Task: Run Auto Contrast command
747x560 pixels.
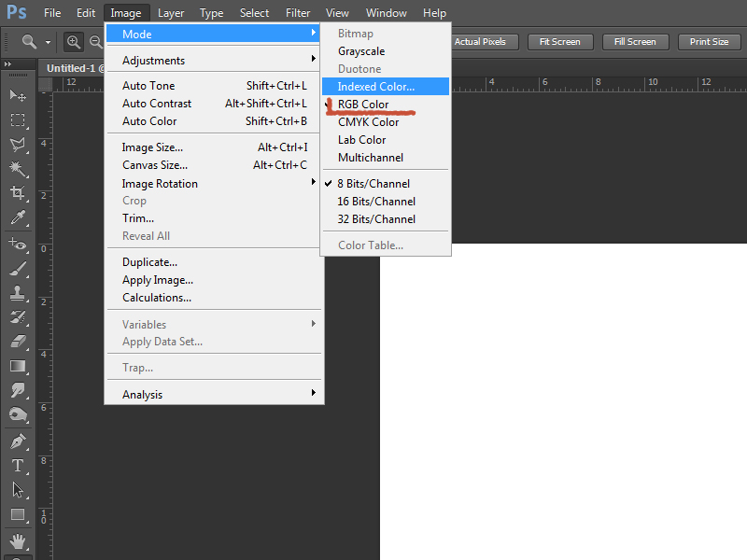Action: [213, 104]
